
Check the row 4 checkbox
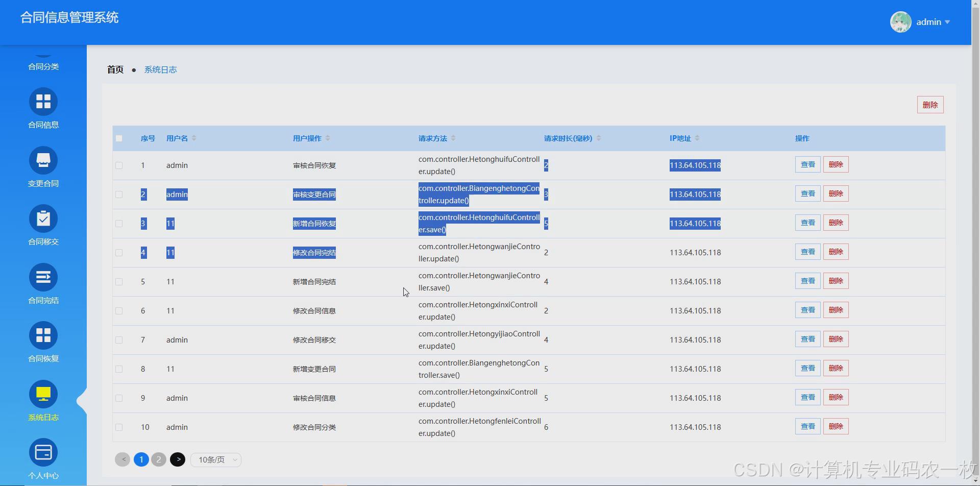(x=119, y=253)
